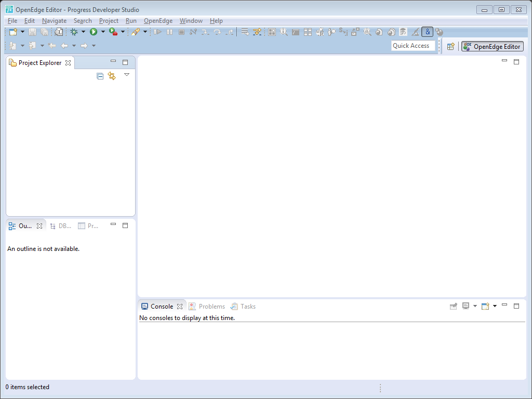
Task: Click the four-square grid toolbar icon
Action: click(x=272, y=32)
